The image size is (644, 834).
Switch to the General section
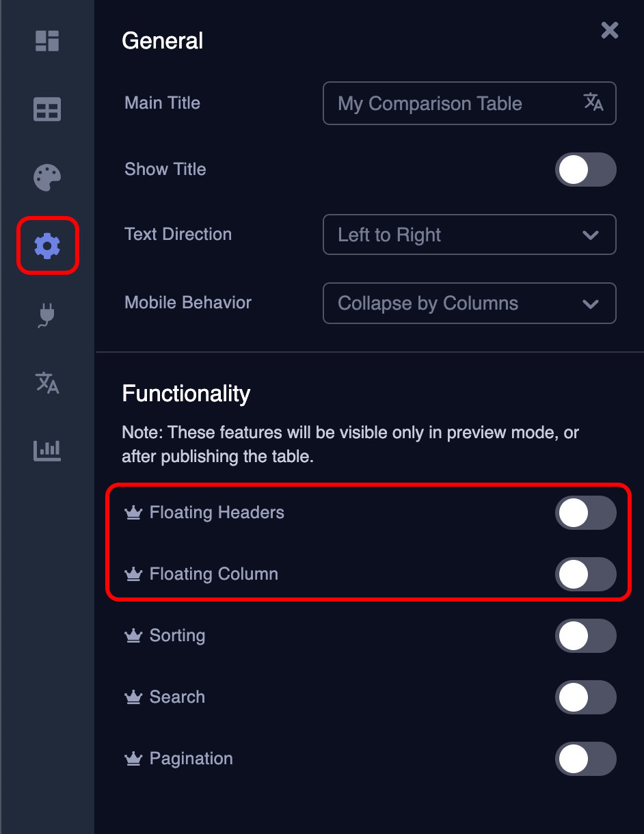[162, 40]
